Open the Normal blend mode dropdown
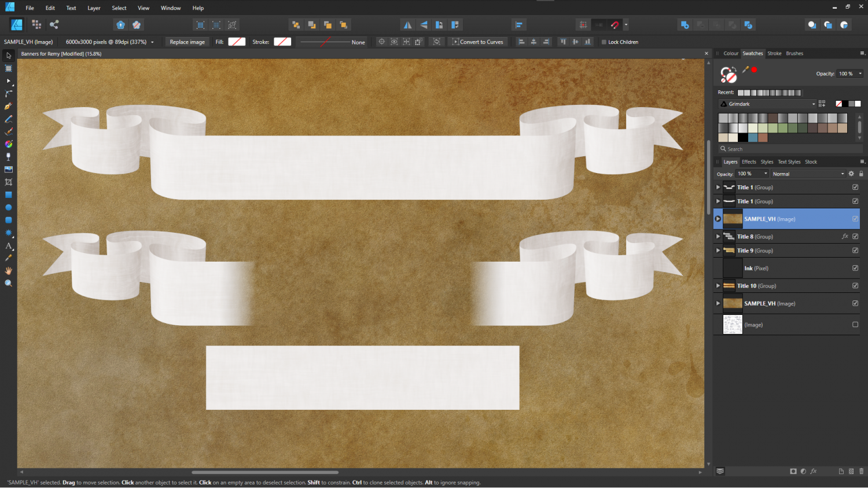Screen dimensions: 868x488 pos(808,174)
